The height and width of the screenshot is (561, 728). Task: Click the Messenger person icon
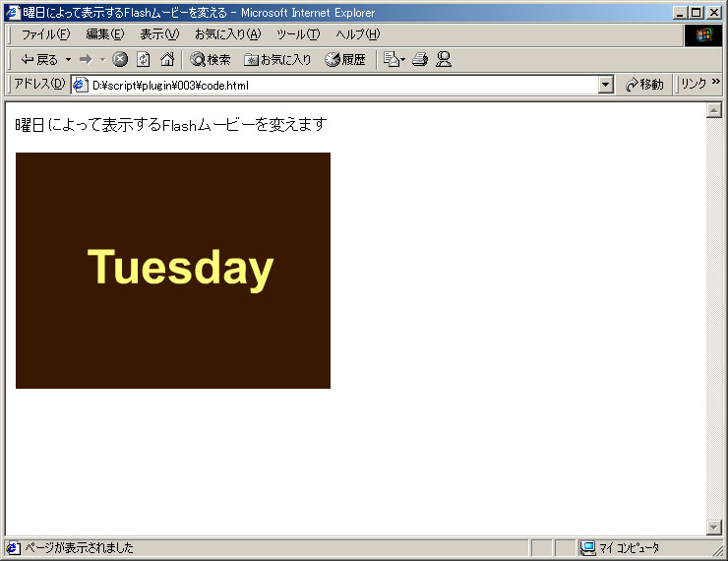[x=444, y=59]
